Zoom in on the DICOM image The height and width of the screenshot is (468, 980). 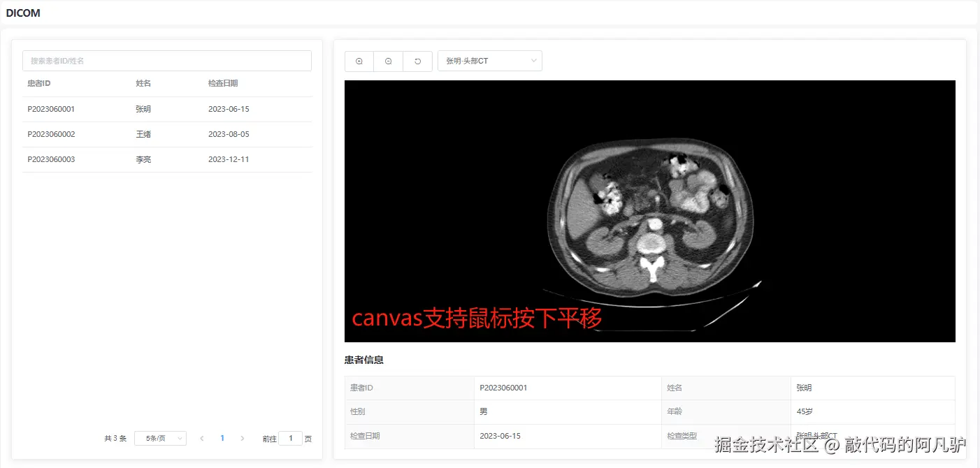(359, 61)
